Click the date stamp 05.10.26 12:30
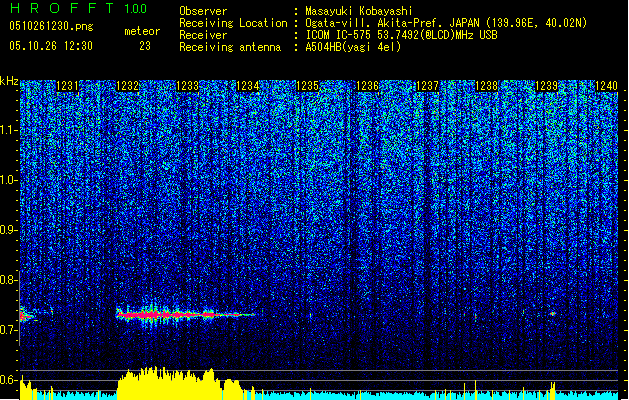Viewport: 629px width, 400px height. (51, 46)
